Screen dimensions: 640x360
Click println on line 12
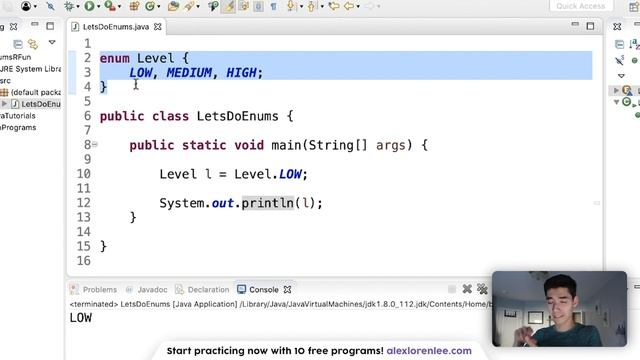click(267, 203)
